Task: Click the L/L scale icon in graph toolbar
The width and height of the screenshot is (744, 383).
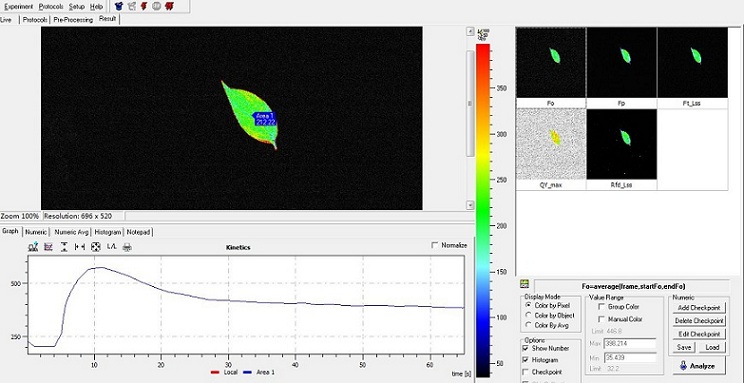Action: click(x=112, y=246)
